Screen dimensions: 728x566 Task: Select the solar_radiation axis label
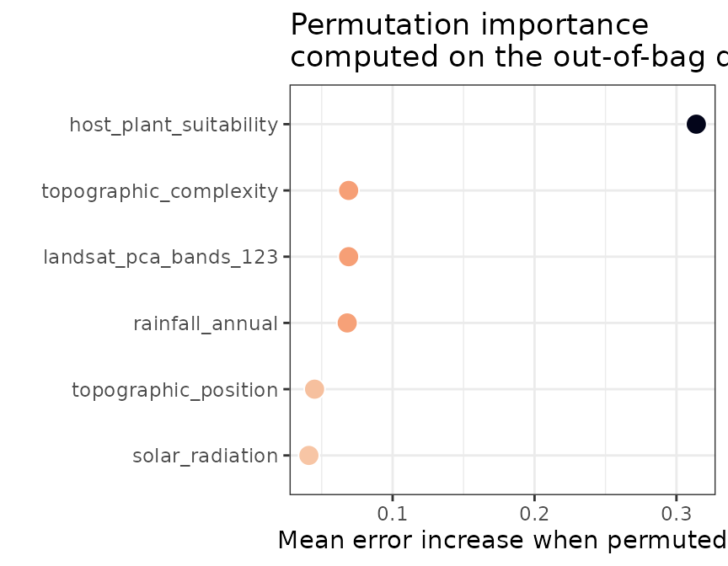[x=205, y=457]
